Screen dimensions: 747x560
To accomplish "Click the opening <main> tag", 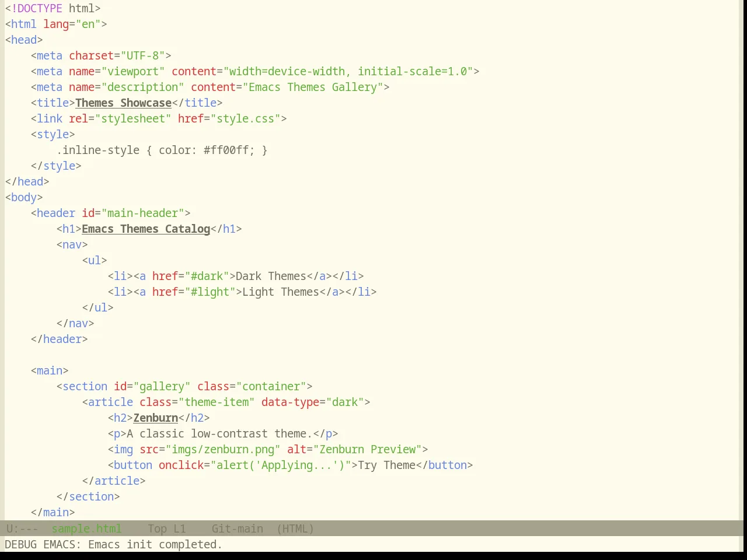I will point(50,371).
